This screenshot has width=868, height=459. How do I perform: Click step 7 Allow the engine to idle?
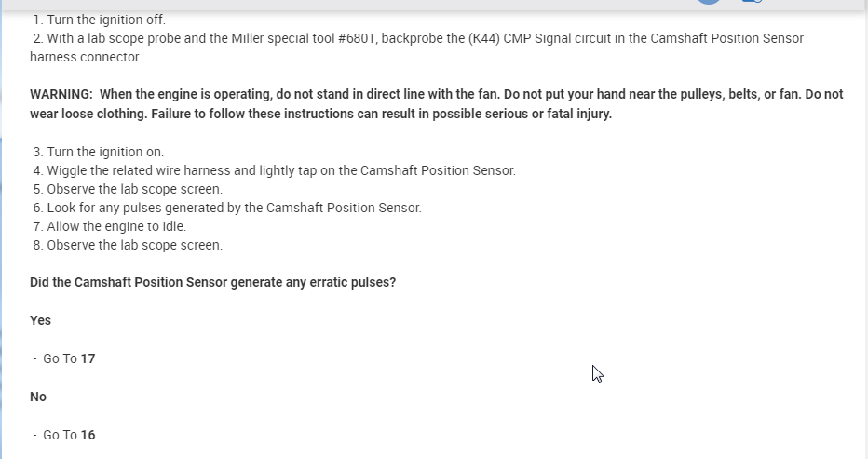[110, 226]
